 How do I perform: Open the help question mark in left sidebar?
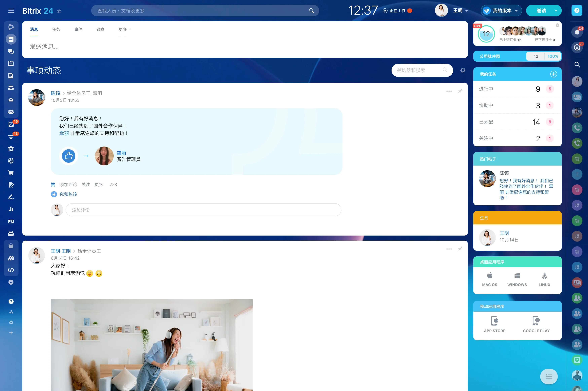(x=11, y=301)
